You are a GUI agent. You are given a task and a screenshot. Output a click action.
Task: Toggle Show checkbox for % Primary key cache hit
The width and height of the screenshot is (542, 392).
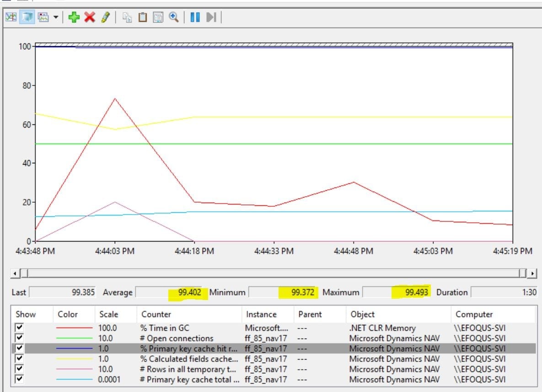(x=19, y=348)
